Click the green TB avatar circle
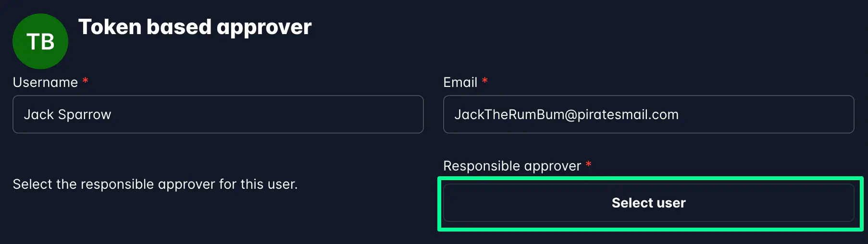The image size is (868, 244). click(40, 41)
